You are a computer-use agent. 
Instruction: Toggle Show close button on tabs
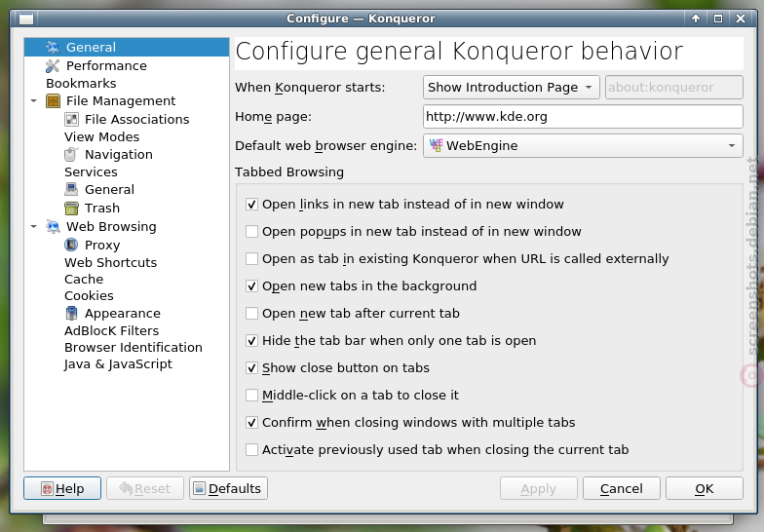(251, 368)
